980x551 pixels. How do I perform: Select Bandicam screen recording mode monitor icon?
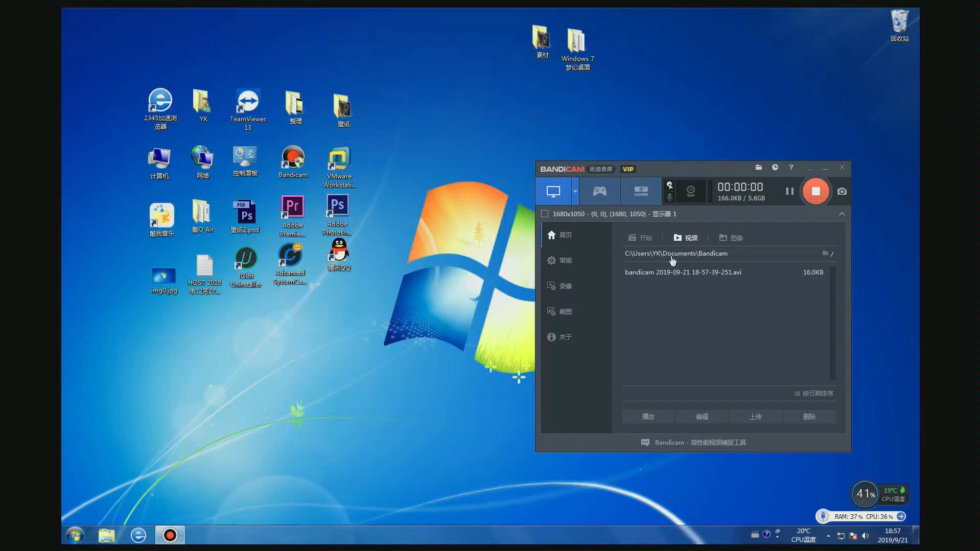point(553,191)
